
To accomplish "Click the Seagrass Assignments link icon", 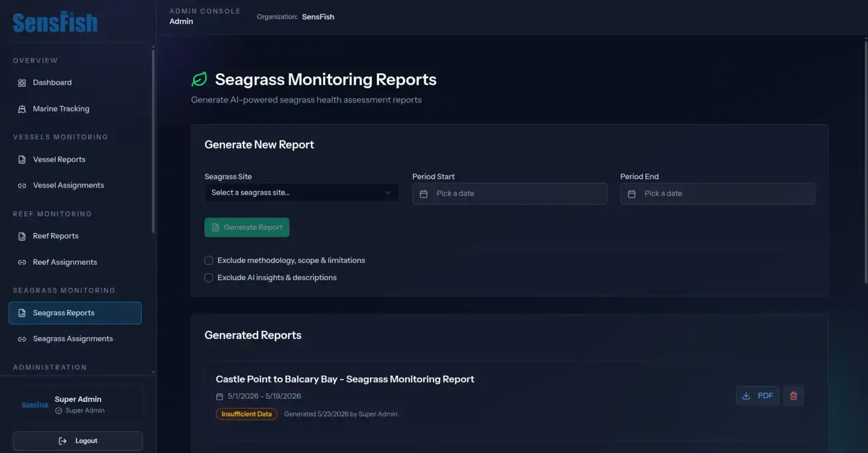I will (22, 339).
